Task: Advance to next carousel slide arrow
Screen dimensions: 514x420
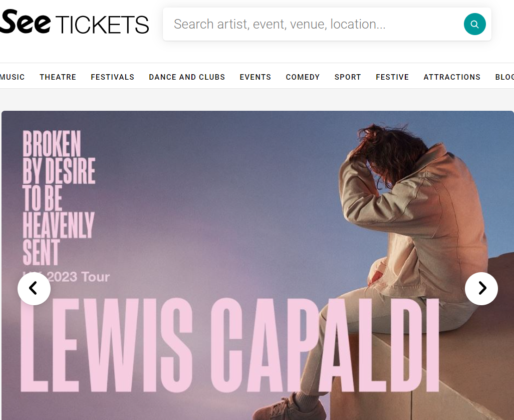Action: 481,289
